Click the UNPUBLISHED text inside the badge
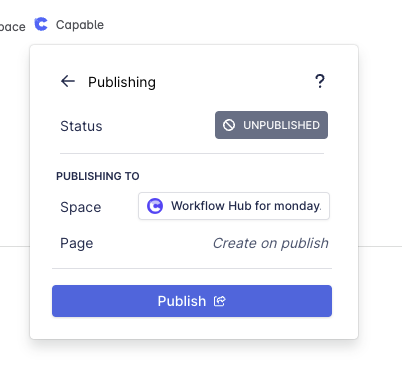 click(281, 125)
